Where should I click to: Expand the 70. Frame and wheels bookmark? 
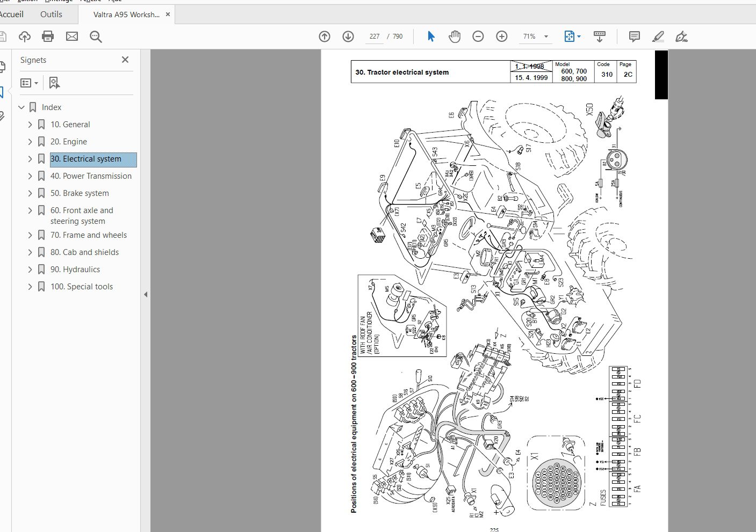(30, 235)
